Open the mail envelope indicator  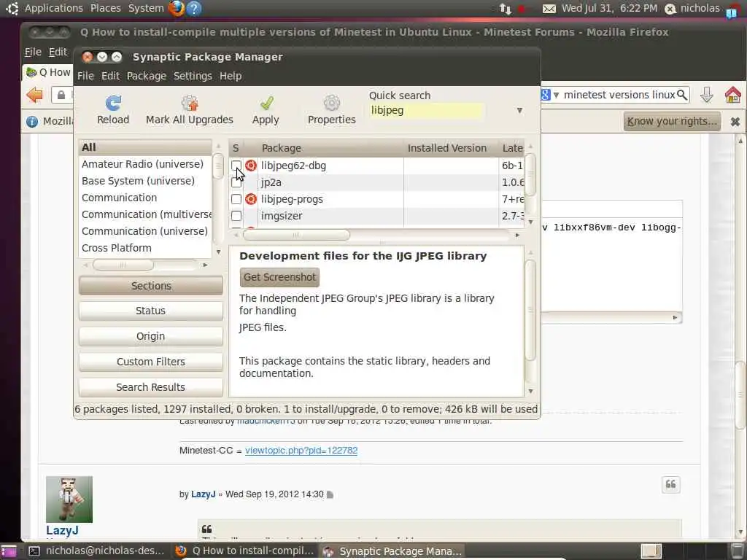[549, 9]
